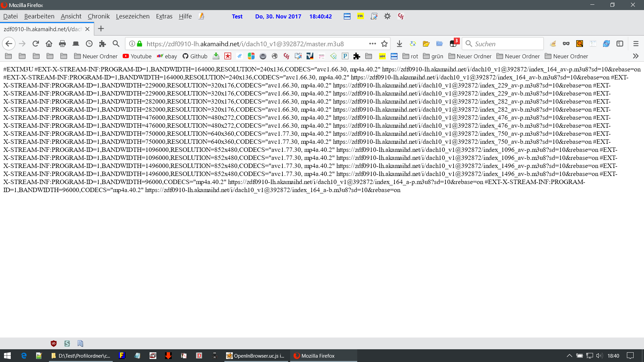Expand the bookmarks toolbar overflow chevron
Screen dimensions: 644x362
(x=636, y=56)
